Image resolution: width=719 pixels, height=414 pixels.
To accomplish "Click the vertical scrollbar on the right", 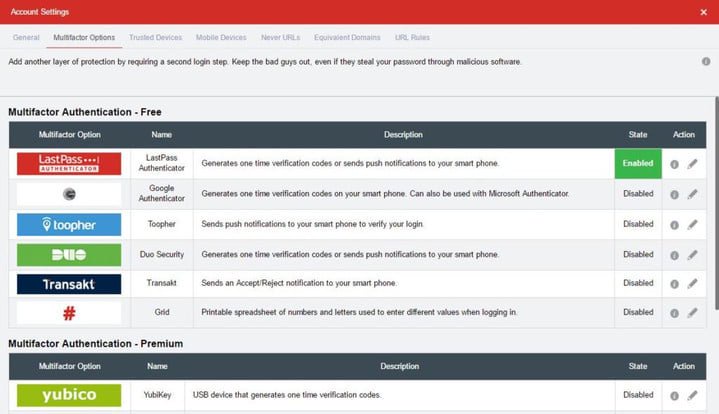I will 715,200.
